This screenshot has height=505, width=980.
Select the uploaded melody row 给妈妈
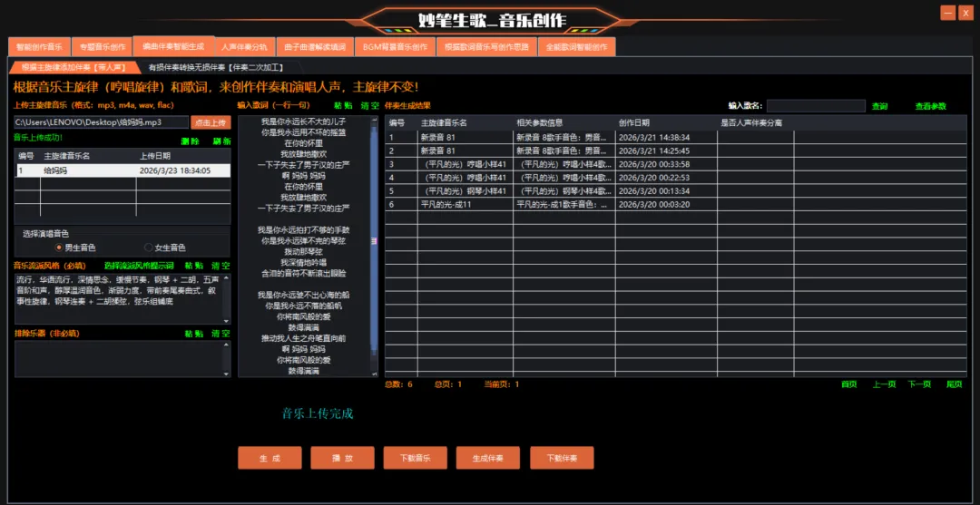122,170
